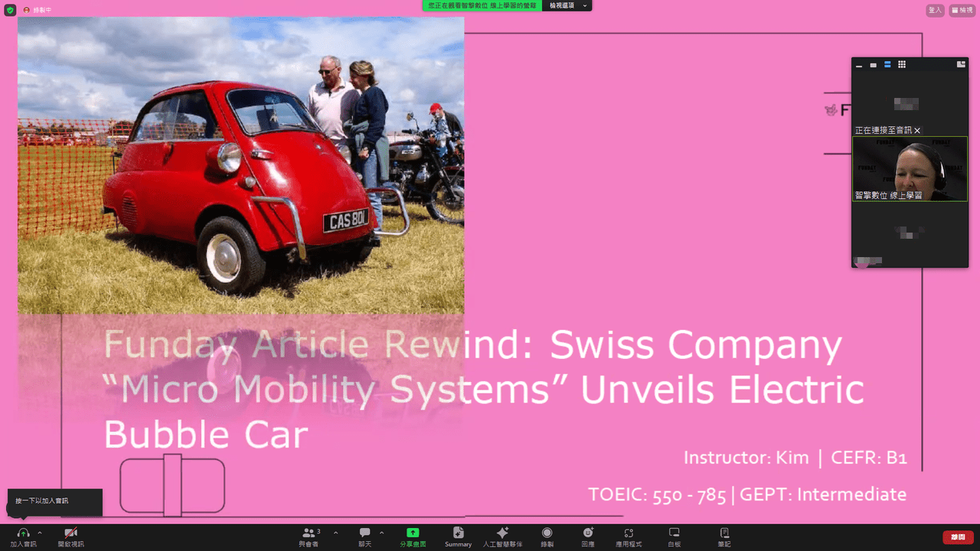Image resolution: width=980 pixels, height=551 pixels.
Task: Expand the arrow next to 與會者
Action: [x=335, y=533]
